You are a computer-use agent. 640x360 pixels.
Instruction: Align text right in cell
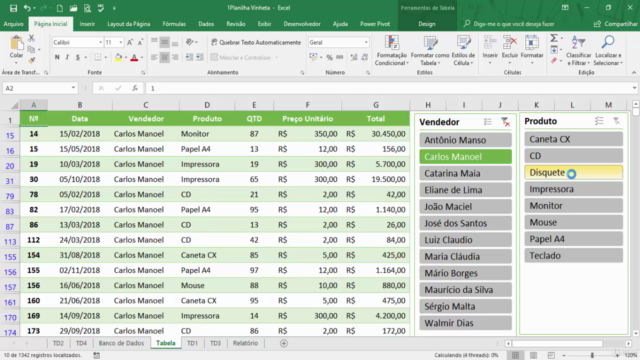coord(175,58)
